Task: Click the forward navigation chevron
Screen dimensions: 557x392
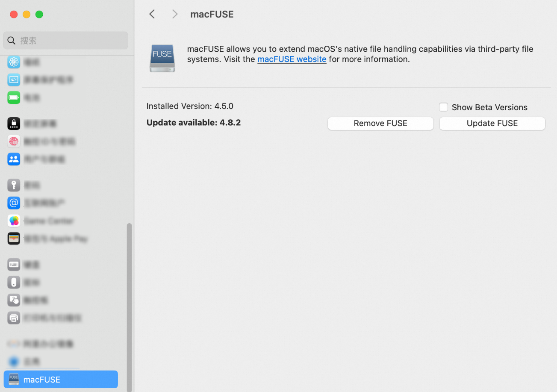Action: tap(174, 14)
